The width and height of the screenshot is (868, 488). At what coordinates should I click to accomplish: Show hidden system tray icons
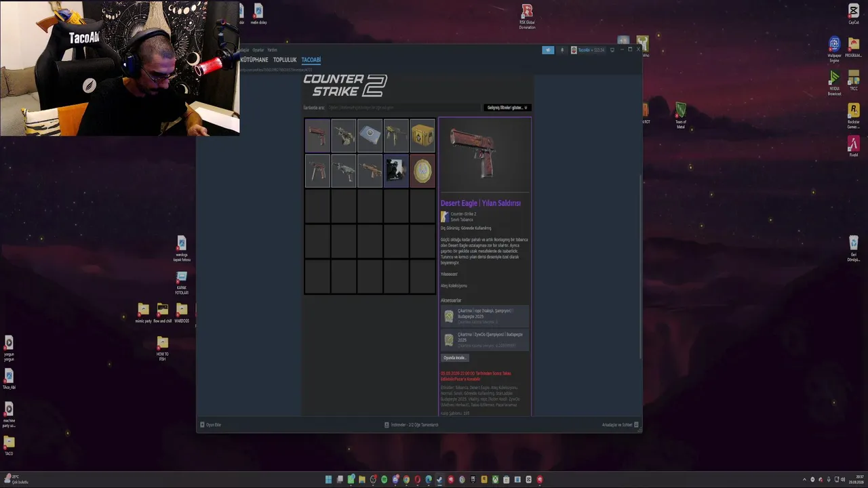point(804,480)
